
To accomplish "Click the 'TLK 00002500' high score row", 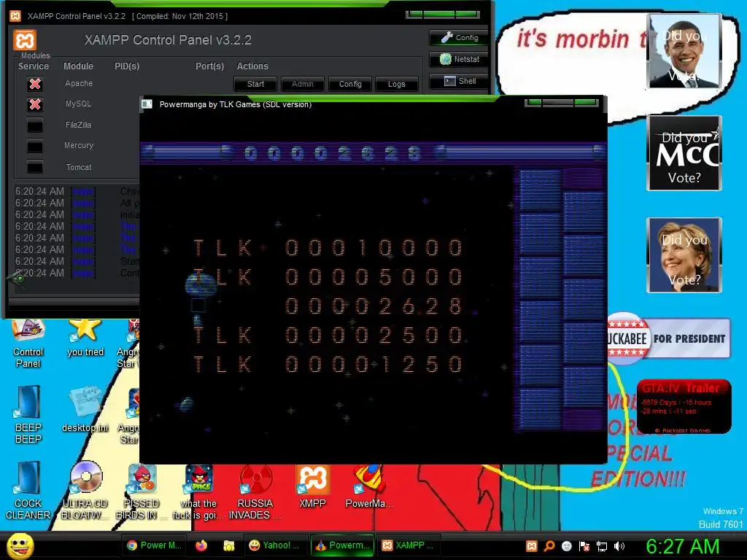I will pyautogui.click(x=328, y=335).
